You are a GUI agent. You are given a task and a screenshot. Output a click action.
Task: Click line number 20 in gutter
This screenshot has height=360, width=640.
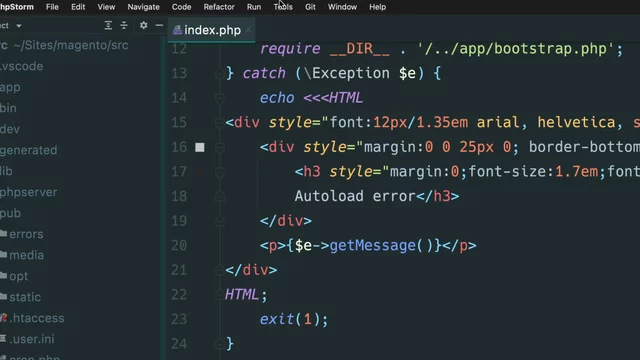179,246
